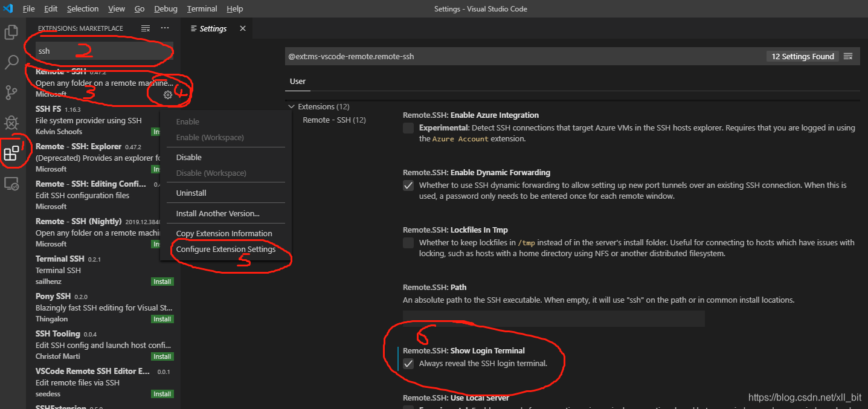The height and width of the screenshot is (409, 868).
Task: Select the Terminal SSH extension entry
Action: click(x=104, y=270)
